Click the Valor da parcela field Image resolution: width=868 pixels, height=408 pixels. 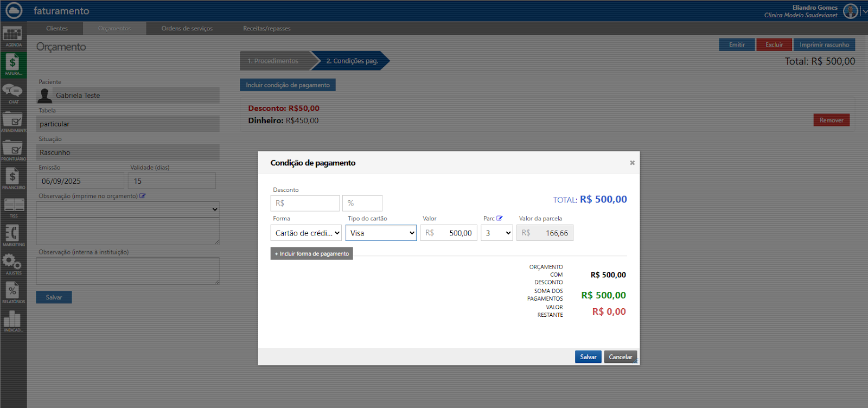(545, 233)
